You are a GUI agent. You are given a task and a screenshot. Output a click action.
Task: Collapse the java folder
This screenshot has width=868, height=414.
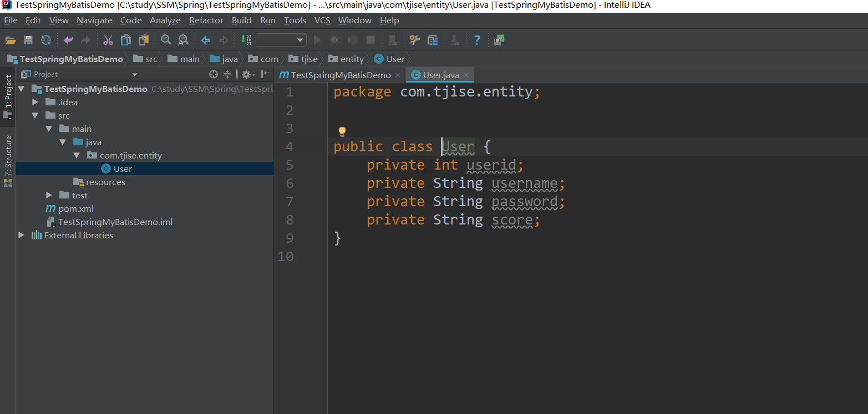(x=63, y=142)
